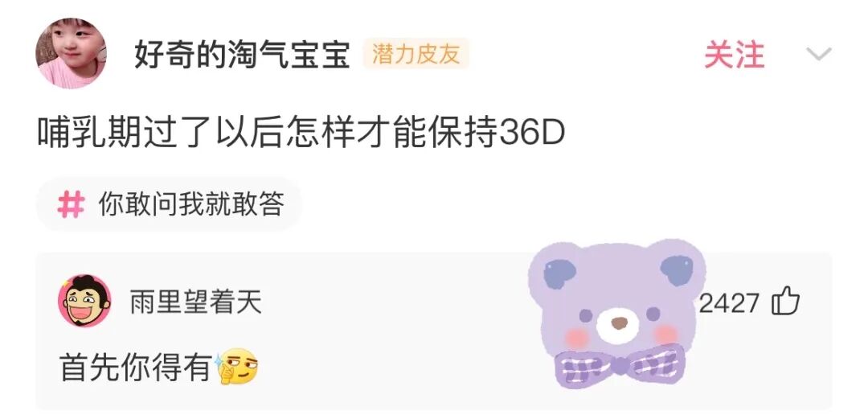
Task: Open topic 你敢问我就敢答
Action: [191, 204]
